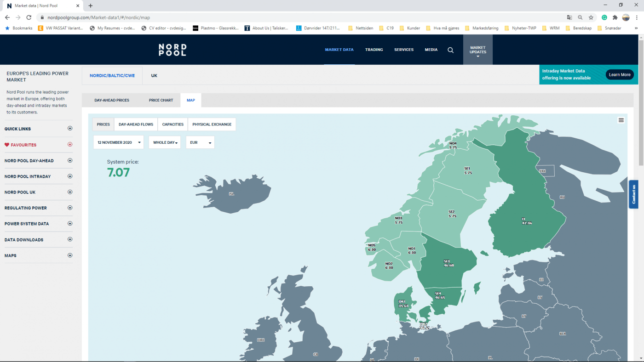The image size is (644, 362).
Task: Open the Market Updates dropdown
Action: point(478,50)
